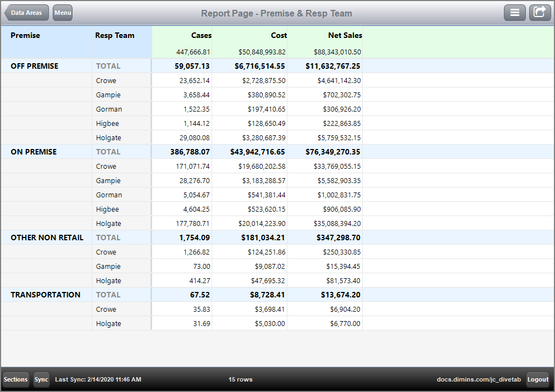
Task: Open the Sections panel
Action: tap(15, 379)
